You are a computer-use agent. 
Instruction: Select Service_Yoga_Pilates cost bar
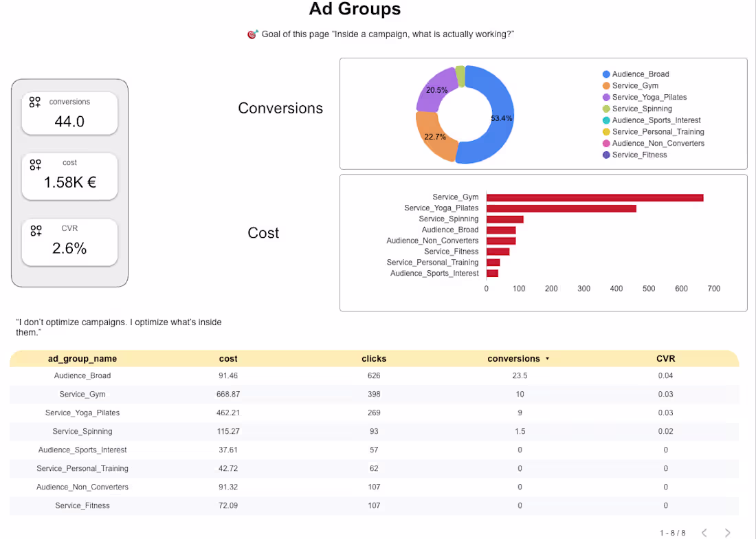click(562, 209)
